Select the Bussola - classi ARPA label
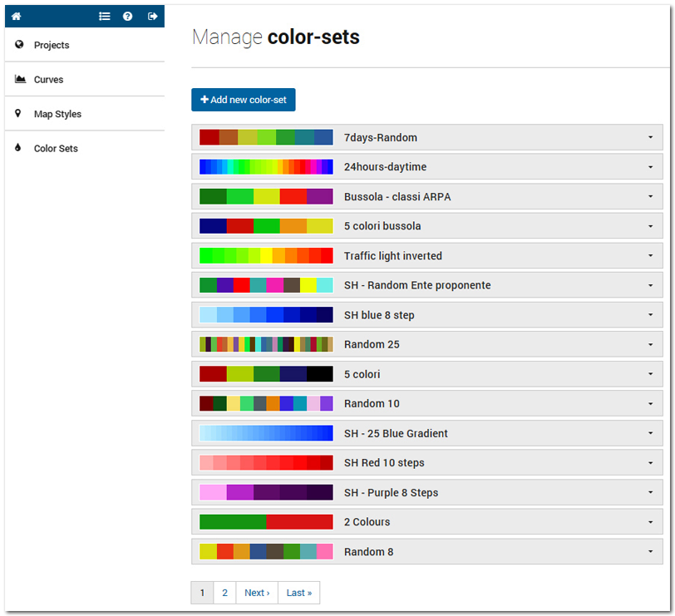 pos(397,197)
